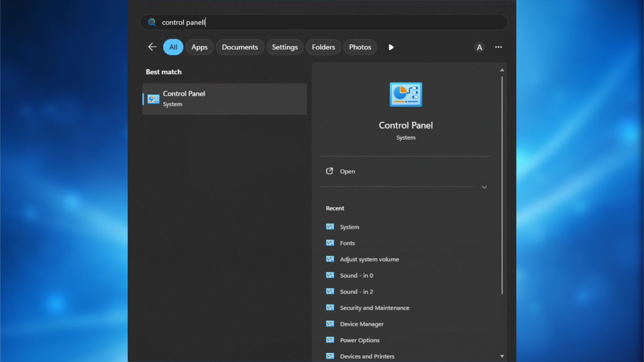The width and height of the screenshot is (644, 362).
Task: Click the back arrow to return
Action: point(152,47)
